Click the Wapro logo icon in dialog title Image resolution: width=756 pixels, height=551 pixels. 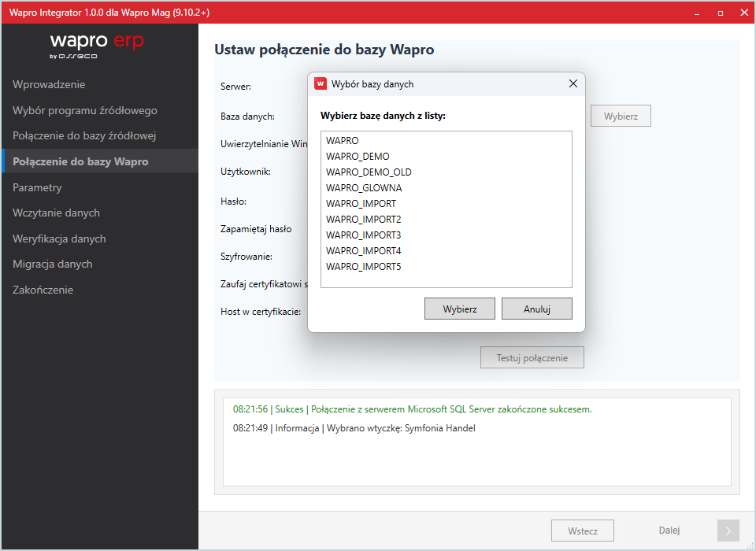pyautogui.click(x=321, y=84)
